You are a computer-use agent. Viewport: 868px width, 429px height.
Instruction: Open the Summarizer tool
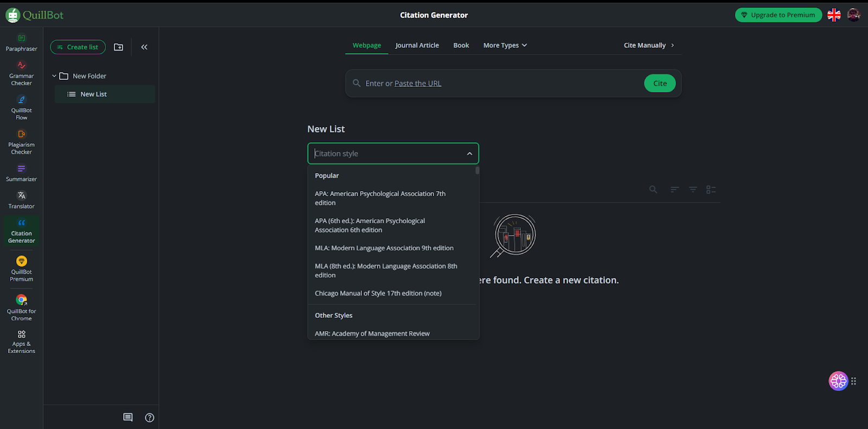click(x=22, y=173)
